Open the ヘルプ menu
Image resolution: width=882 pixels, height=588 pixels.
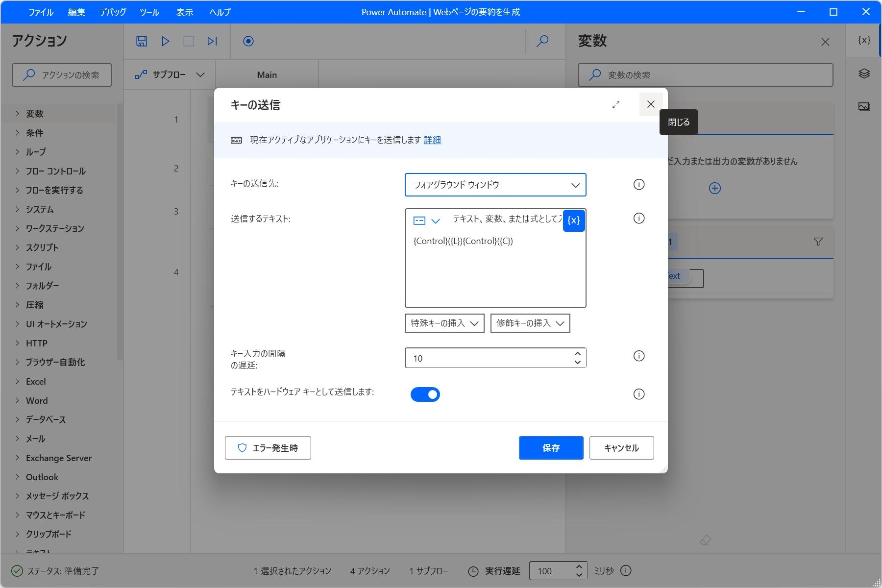(220, 12)
